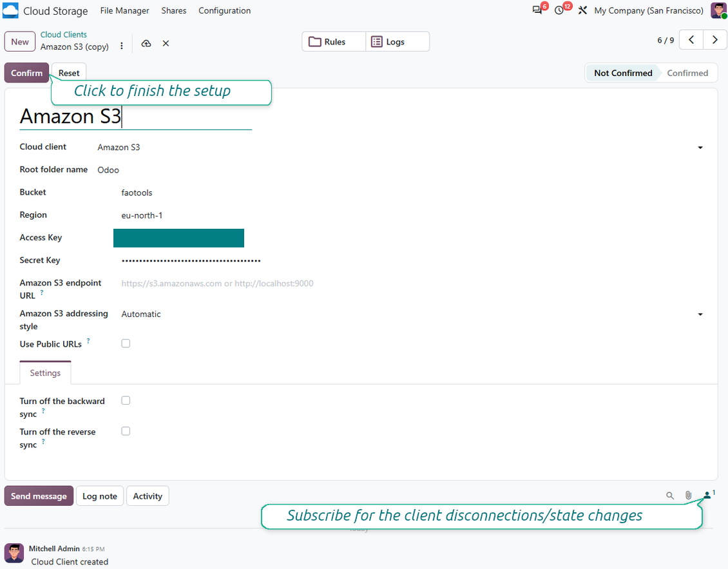
Task: Save record with cloud upload icon
Action: (146, 43)
